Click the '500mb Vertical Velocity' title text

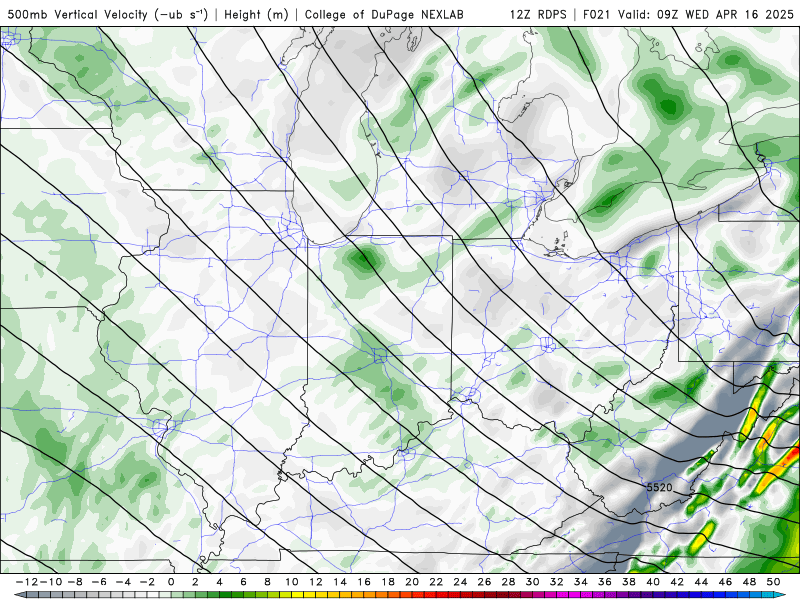[x=78, y=15]
